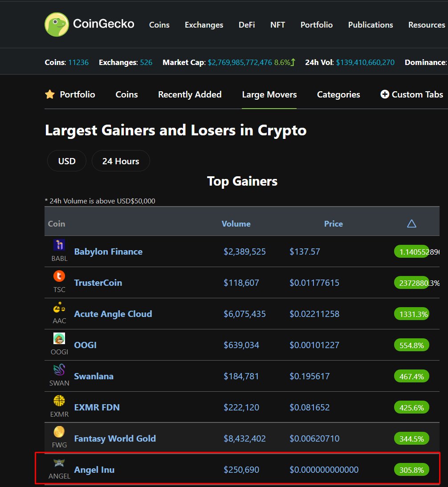This screenshot has height=487, width=448.
Task: Click the Babylon Finance BABL coin icon
Action: pyautogui.click(x=59, y=245)
